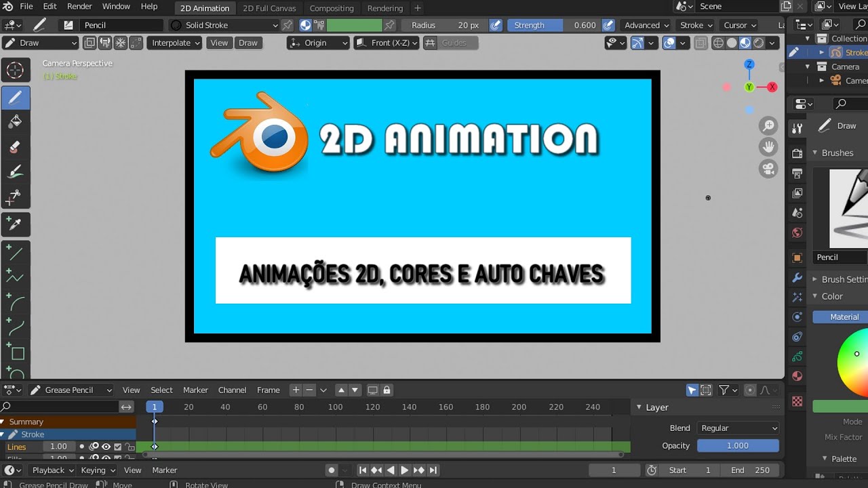Select the Polyline tool
Viewport: 868px width, 488px height.
pos(15,277)
